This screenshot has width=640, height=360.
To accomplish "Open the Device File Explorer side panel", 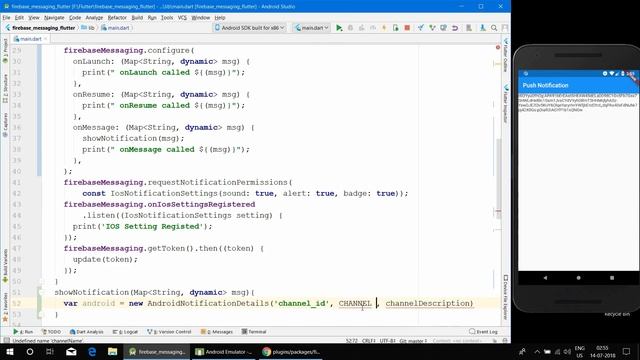I will [505, 297].
